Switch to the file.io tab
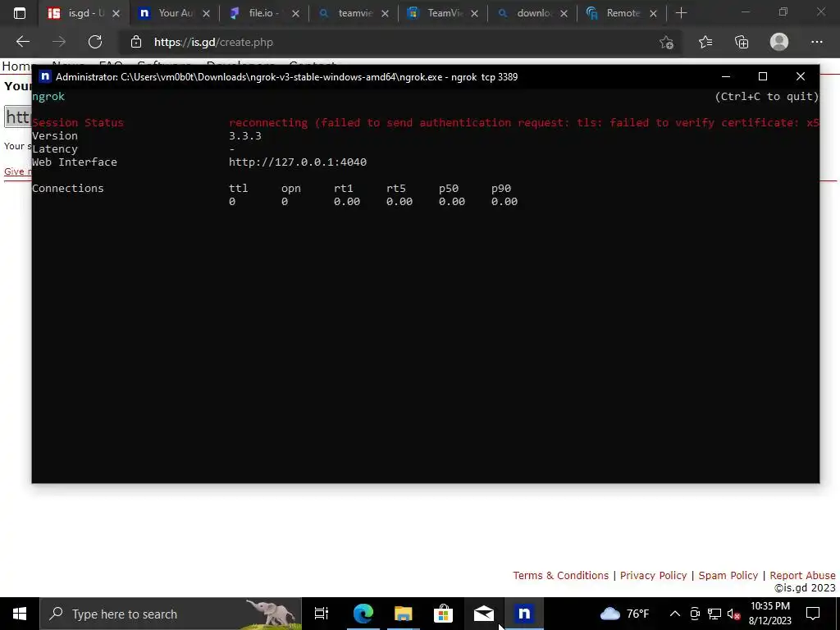This screenshot has width=840, height=630. [262, 13]
